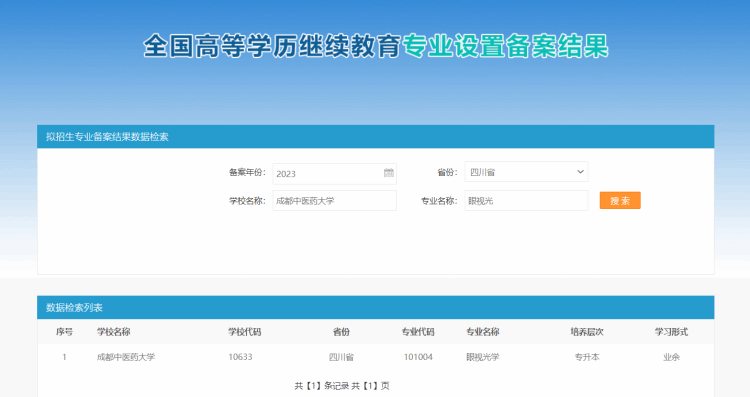Click the 学校名称 column header
The height and width of the screenshot is (397, 750).
pos(113,331)
